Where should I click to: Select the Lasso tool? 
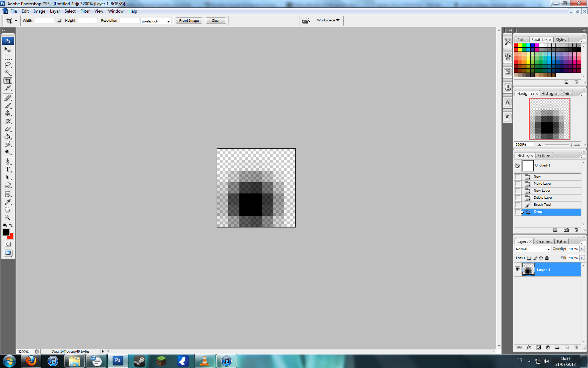(x=8, y=65)
